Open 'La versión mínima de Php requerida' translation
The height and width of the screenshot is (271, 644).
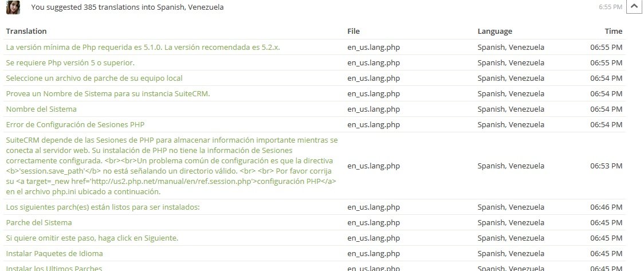143,47
